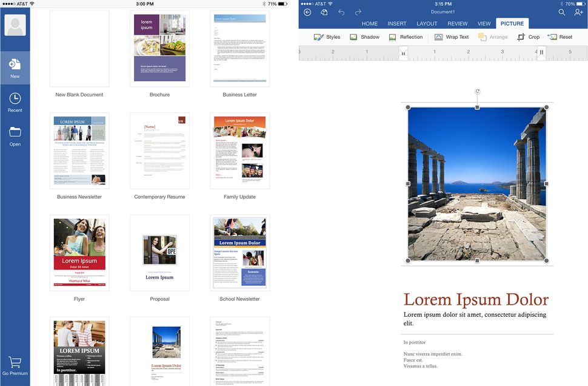
Task: Tap the back arrow to exit Document1
Action: pos(307,11)
